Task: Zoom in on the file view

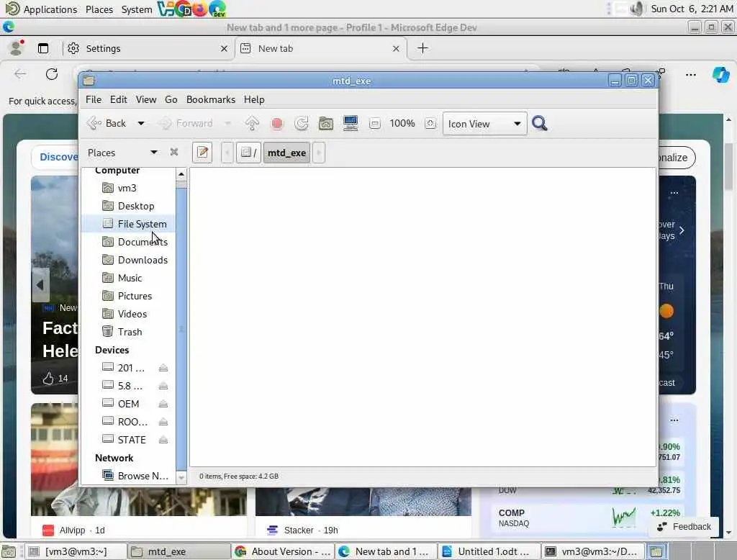Action: point(430,124)
